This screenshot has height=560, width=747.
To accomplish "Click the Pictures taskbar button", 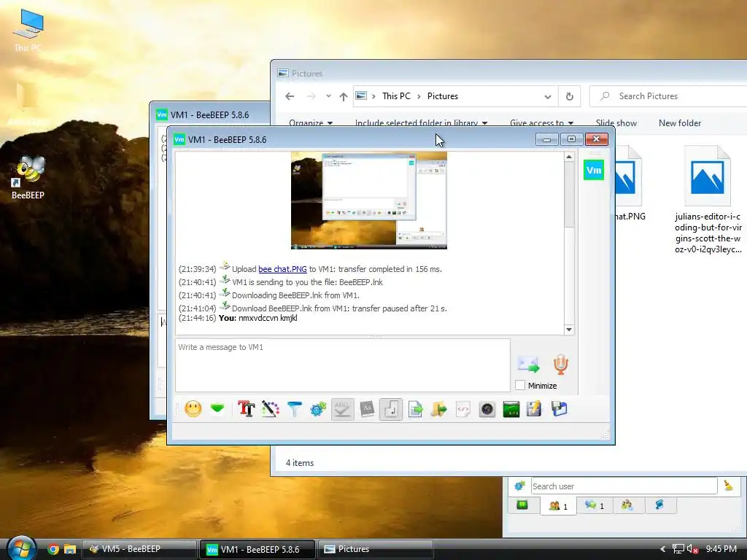I will point(376,549).
